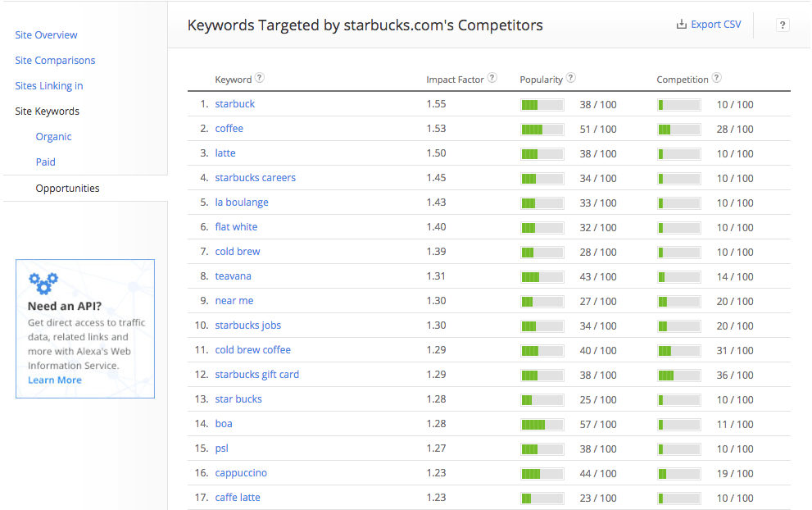The height and width of the screenshot is (510, 812).
Task: Click the competition bar for starbucks gift card
Action: click(679, 376)
